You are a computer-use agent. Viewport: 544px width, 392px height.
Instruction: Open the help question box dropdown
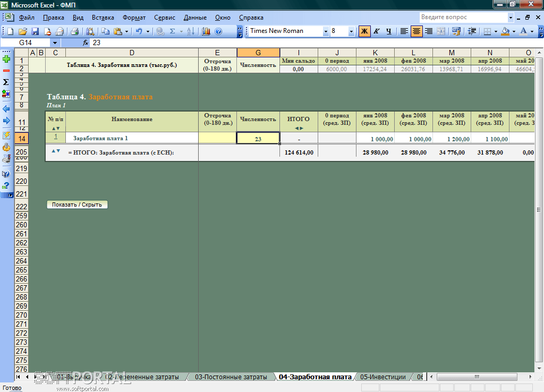click(x=511, y=18)
